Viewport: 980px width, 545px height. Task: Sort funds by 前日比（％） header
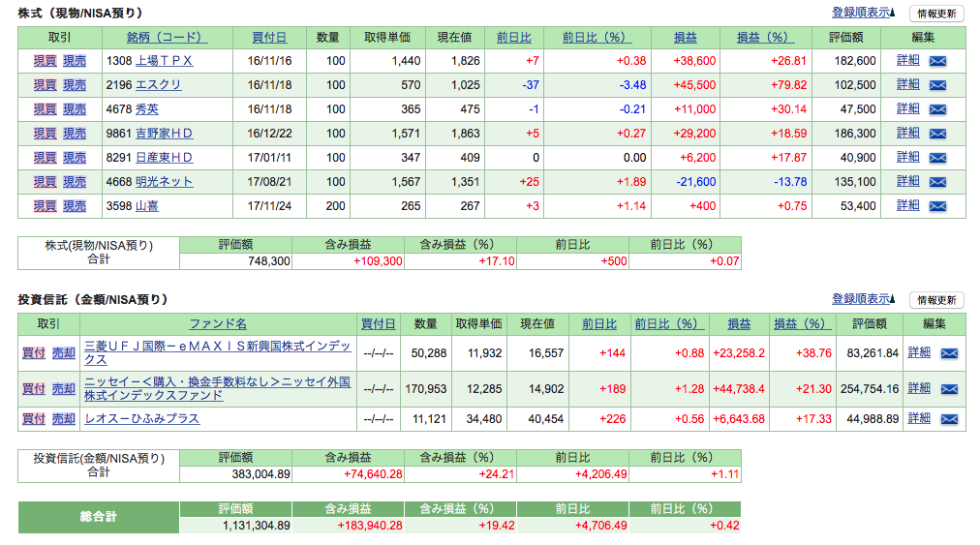[669, 323]
